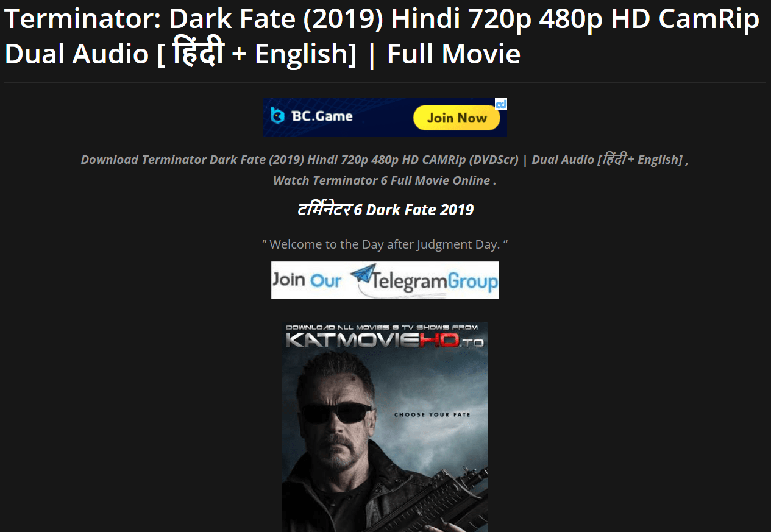Viewport: 771px width, 532px height.
Task: Click the Full Movie text in the title
Action: 453,54
